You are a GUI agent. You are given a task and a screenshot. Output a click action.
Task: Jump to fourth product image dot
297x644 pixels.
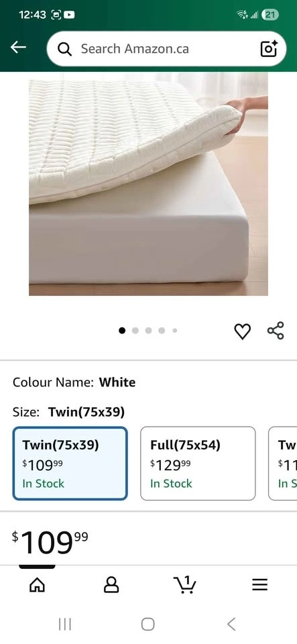pos(162,331)
